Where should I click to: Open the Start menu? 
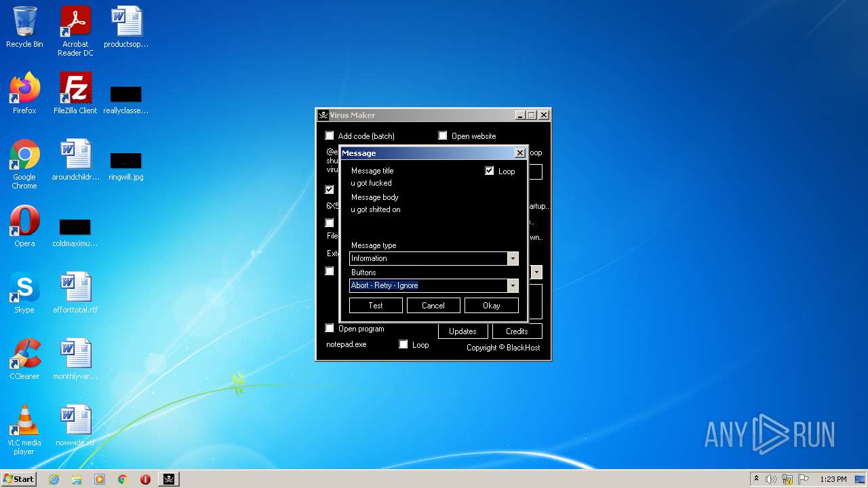18,479
